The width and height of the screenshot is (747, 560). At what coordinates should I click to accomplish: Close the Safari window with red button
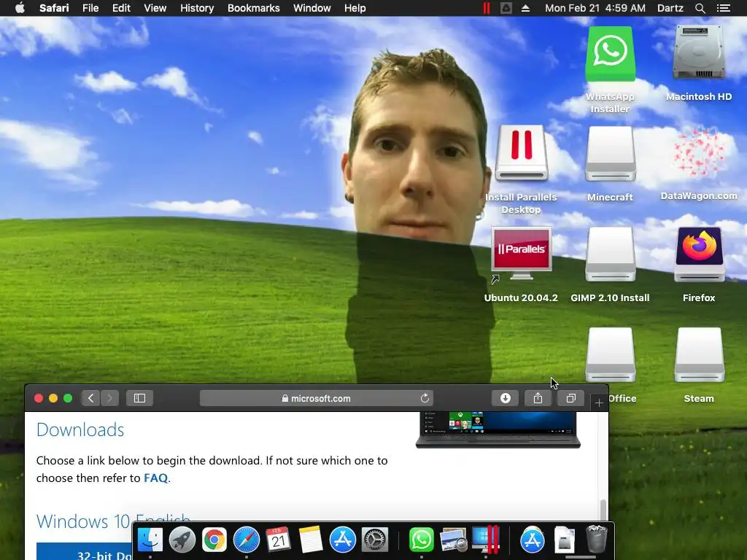coord(39,398)
